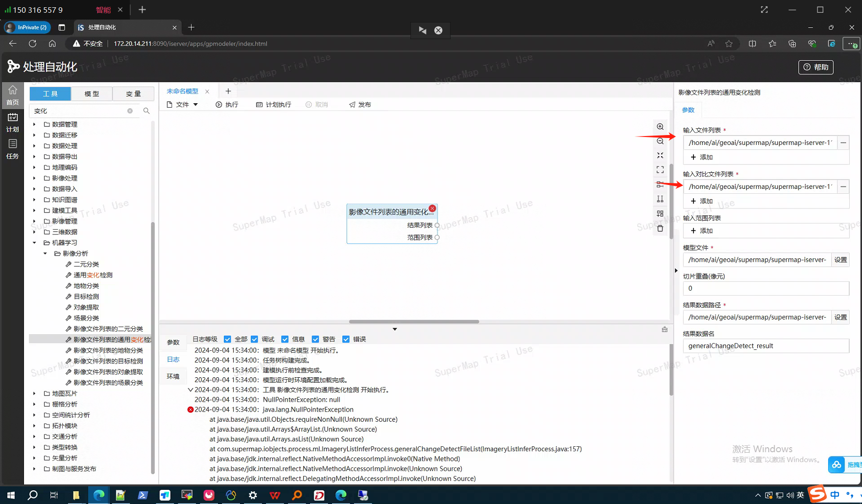Image resolution: width=862 pixels, height=504 pixels.
Task: Click the 结果数据名 input field
Action: 766,346
